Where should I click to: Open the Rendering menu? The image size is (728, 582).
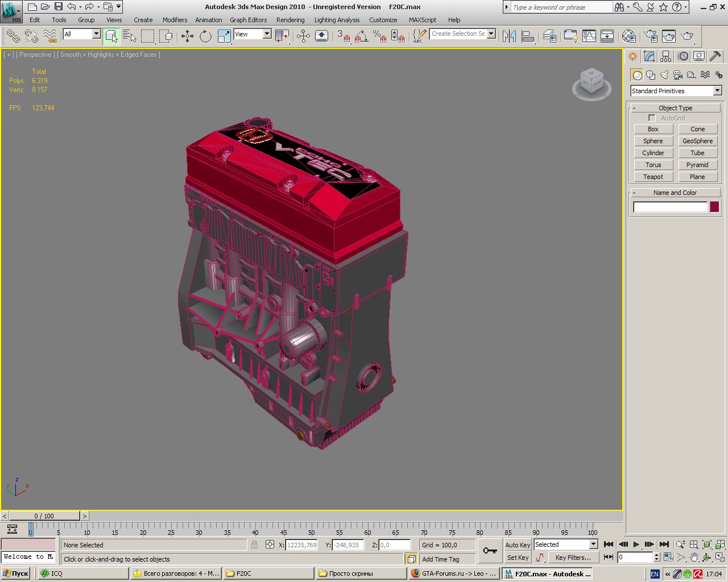[291, 20]
